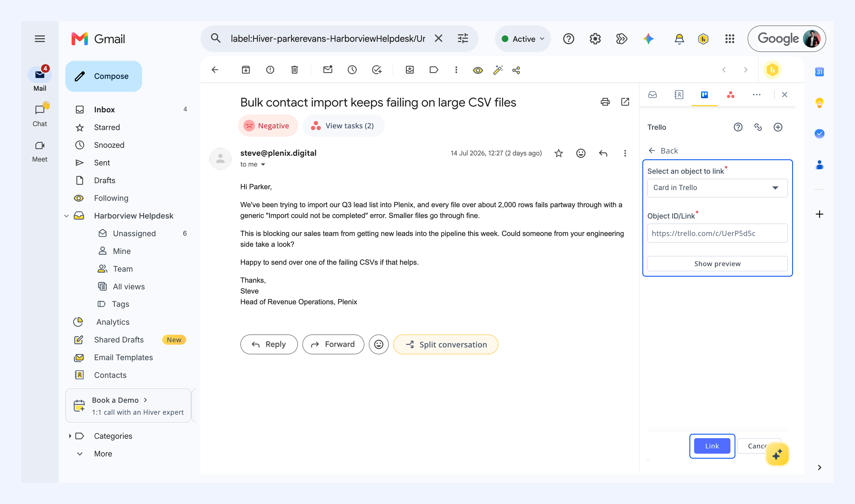Mark the email as unread
Image resolution: width=855 pixels, height=504 pixels.
click(x=328, y=70)
